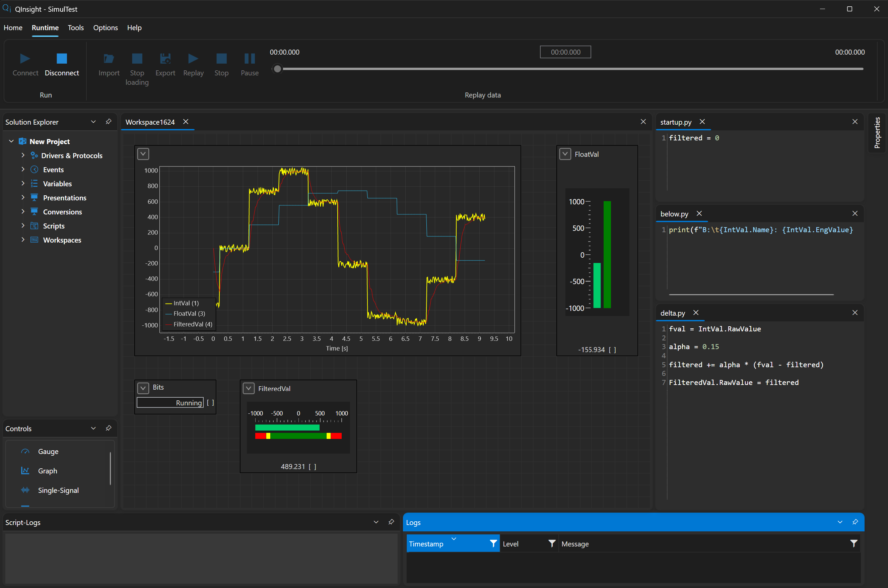
Task: Open the Runtime ribbon tab
Action: 45,28
